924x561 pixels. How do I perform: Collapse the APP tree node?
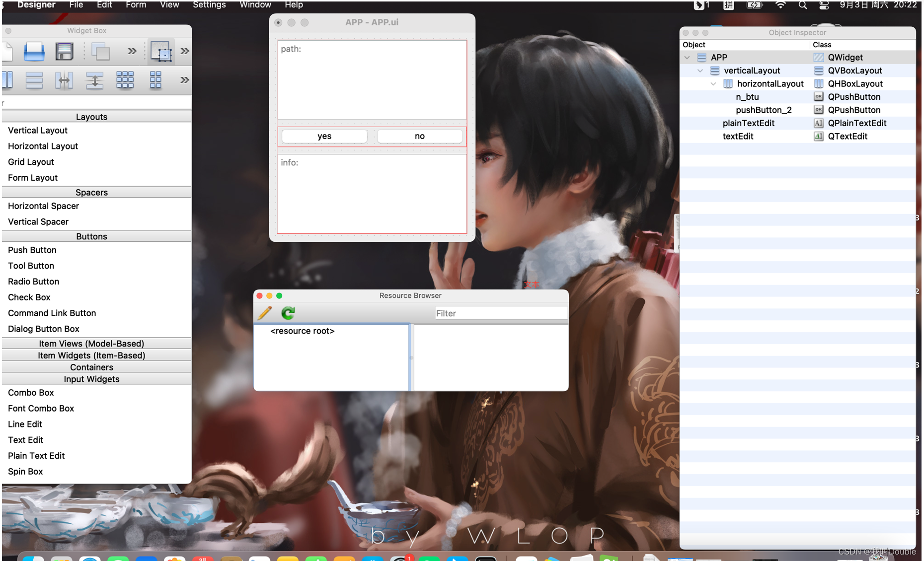(687, 58)
